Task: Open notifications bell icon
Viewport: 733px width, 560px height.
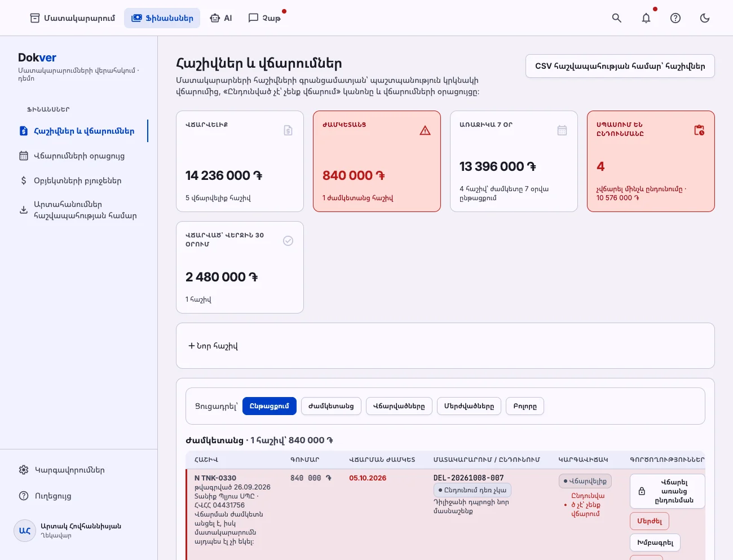Action: coord(646,18)
